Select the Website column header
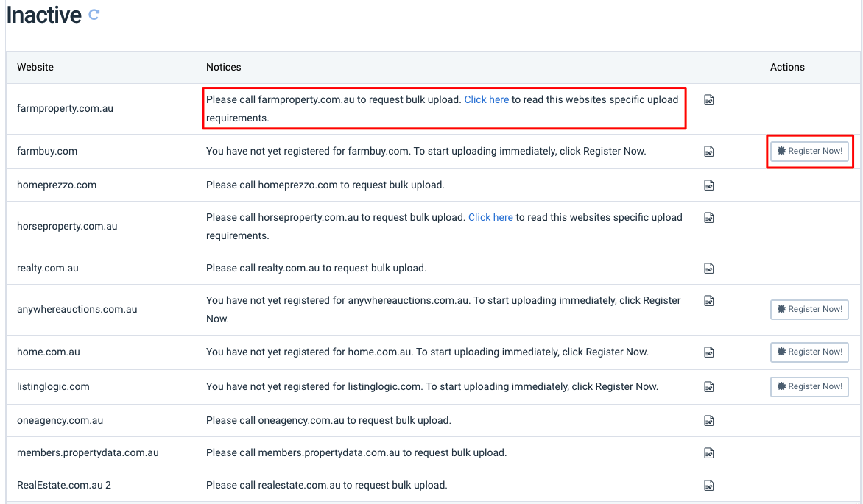Viewport: 863px width, 504px height. tap(35, 67)
